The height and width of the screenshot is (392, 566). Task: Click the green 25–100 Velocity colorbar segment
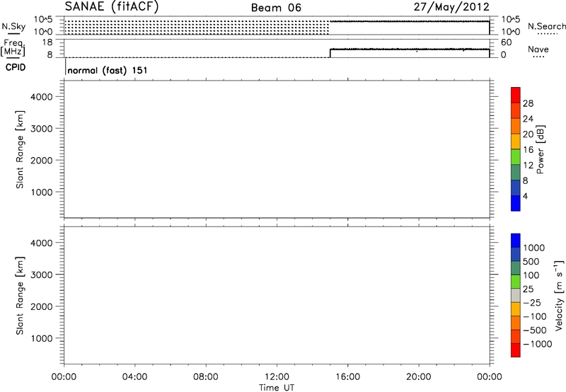click(x=516, y=282)
